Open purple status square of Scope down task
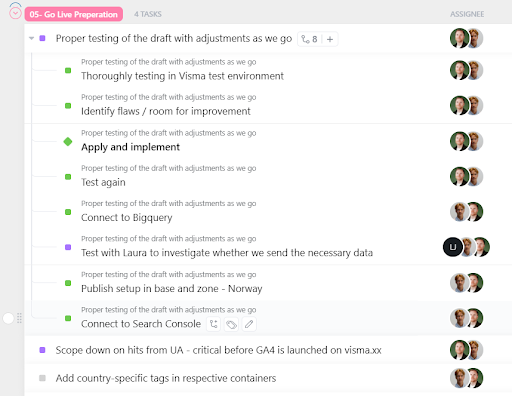This screenshot has width=512, height=396. (42, 350)
